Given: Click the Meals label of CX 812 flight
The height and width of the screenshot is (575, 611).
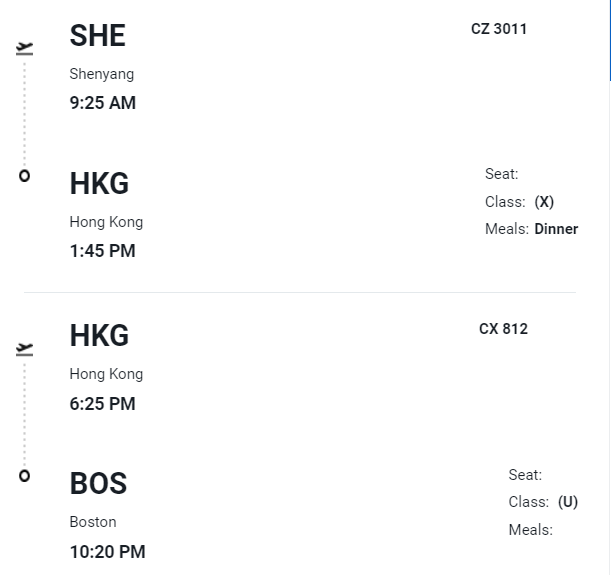Looking at the screenshot, I should click(530, 530).
